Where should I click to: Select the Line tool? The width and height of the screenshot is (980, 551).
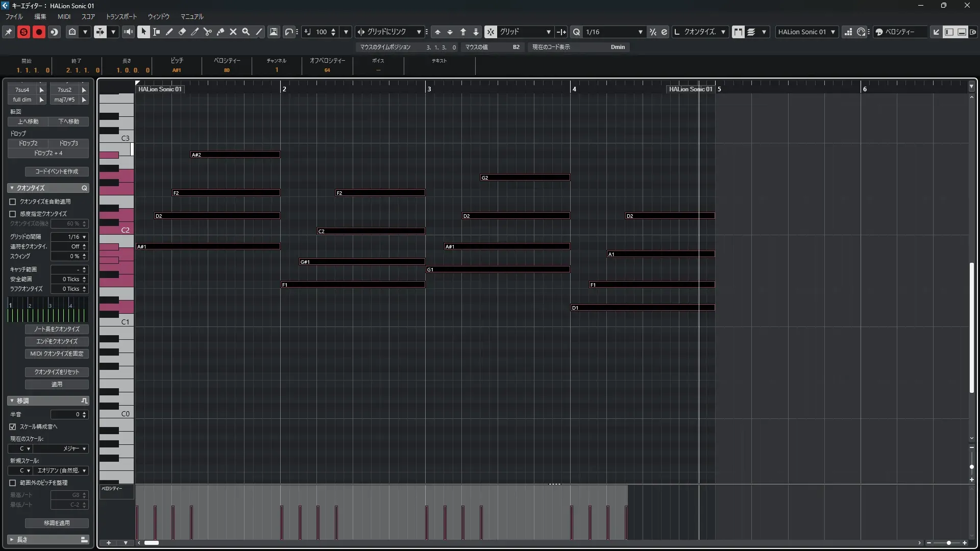259,32
